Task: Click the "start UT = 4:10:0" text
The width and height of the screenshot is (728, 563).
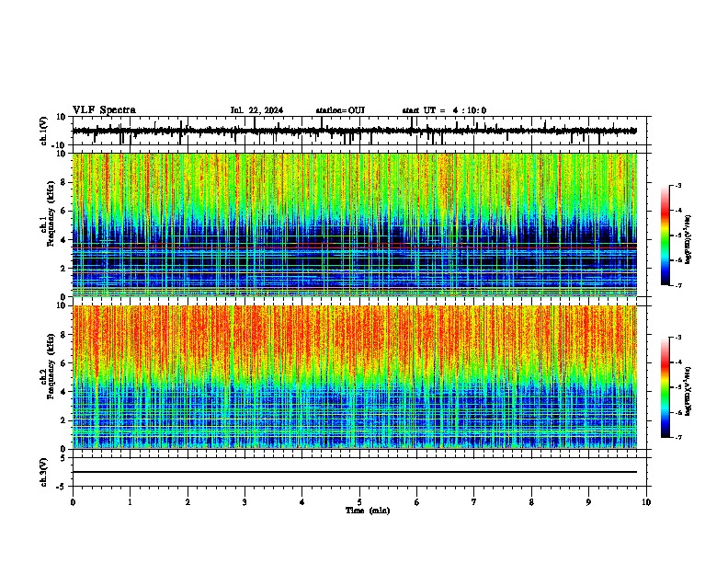Action: 444,110
